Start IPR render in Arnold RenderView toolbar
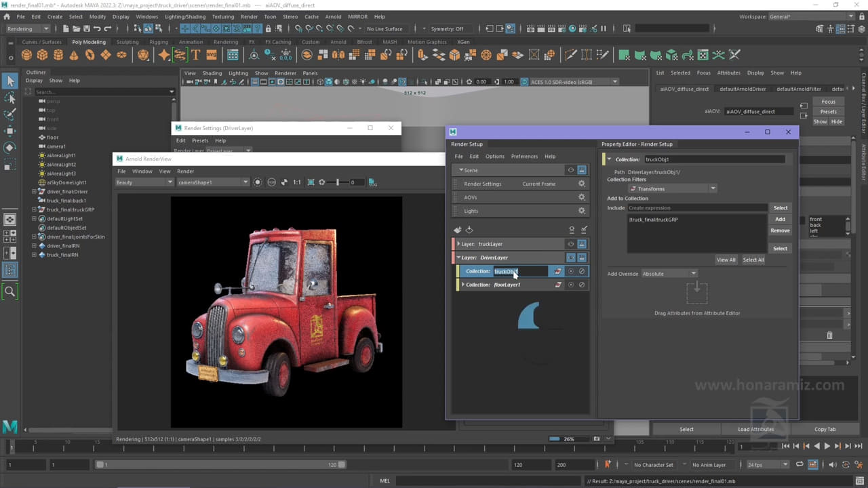 click(258, 182)
